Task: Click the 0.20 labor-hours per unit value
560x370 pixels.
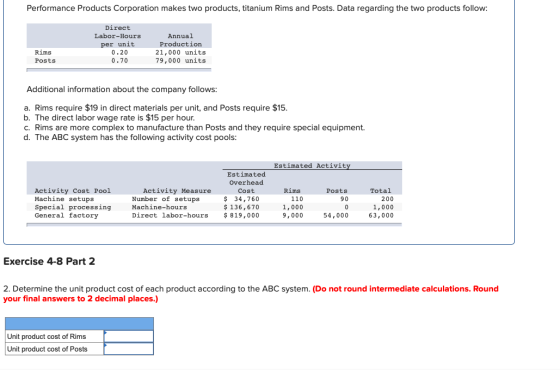Action: tap(119, 52)
